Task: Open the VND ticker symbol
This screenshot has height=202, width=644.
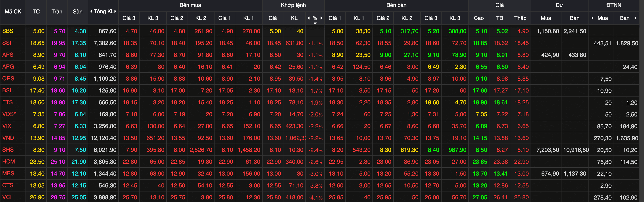Action: (x=8, y=138)
